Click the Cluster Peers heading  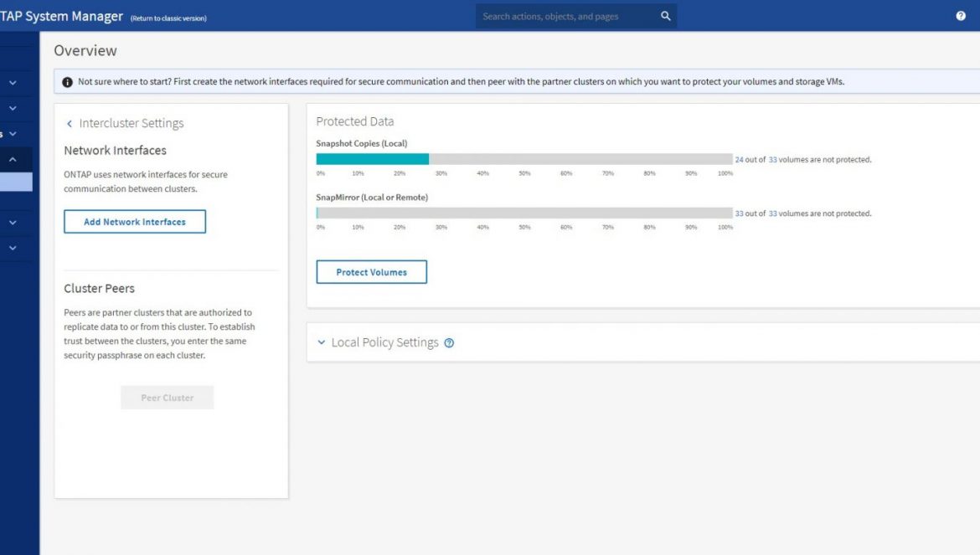pyautogui.click(x=99, y=289)
